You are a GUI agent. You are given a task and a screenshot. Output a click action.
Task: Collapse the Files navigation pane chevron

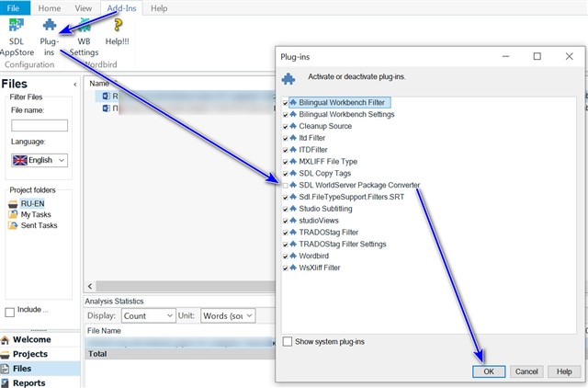[x=75, y=85]
